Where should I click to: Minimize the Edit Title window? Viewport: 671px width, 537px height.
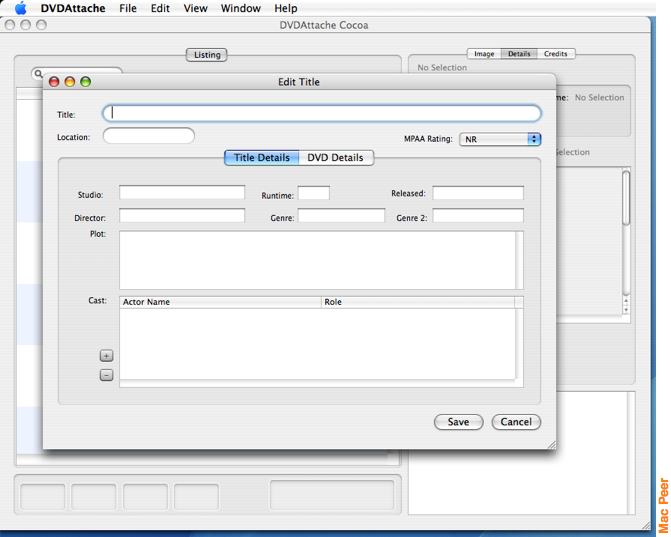pyautogui.click(x=70, y=82)
